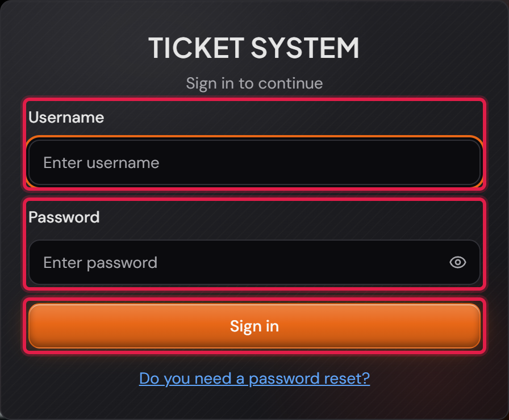Open the password reset link
Viewport: 509px width, 420px height.
(x=254, y=378)
